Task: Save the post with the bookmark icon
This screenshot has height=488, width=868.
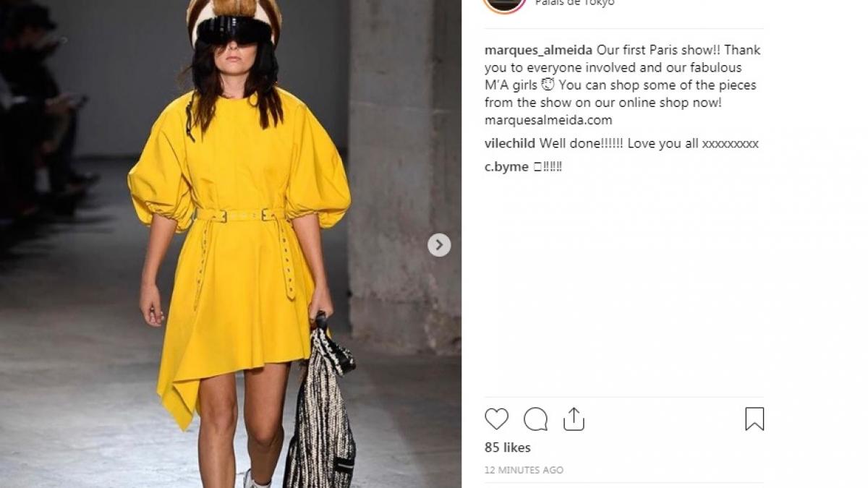Action: click(754, 419)
